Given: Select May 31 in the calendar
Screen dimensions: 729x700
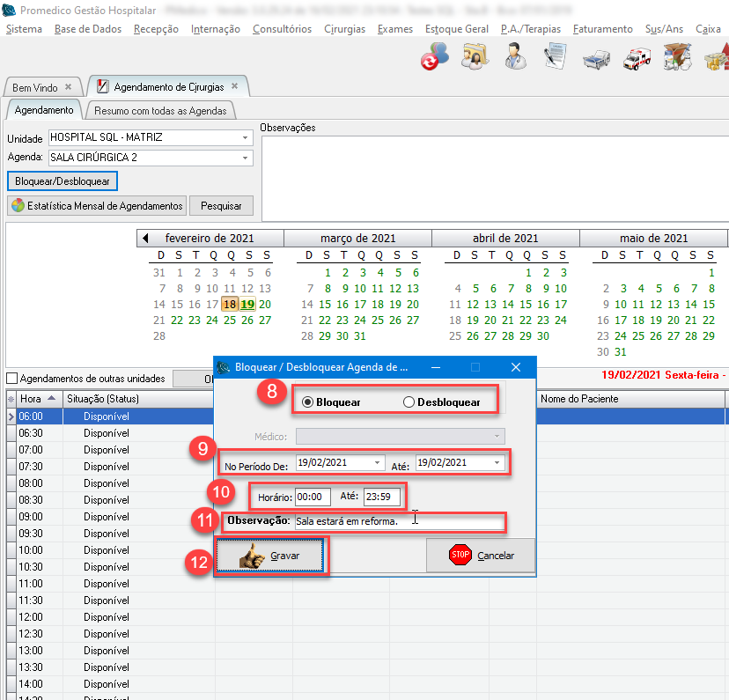Looking at the screenshot, I should click(x=621, y=352).
